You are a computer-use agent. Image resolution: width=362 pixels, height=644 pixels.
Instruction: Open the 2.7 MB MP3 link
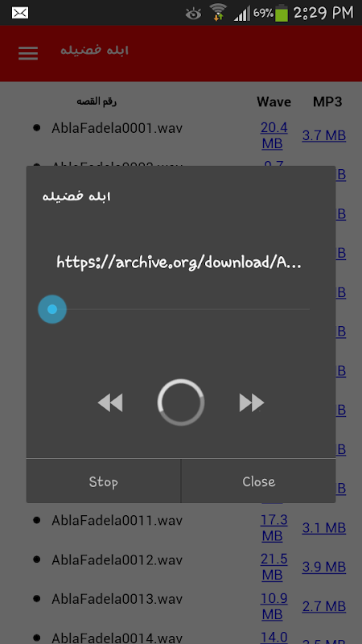324,607
